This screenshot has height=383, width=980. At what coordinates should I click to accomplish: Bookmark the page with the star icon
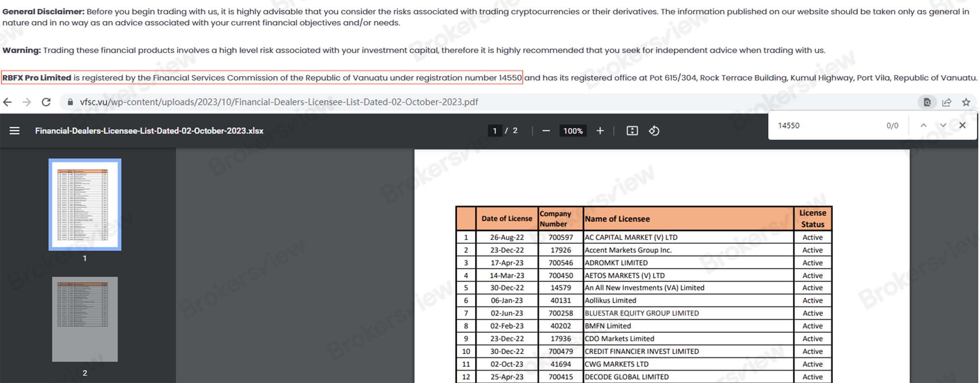(966, 102)
